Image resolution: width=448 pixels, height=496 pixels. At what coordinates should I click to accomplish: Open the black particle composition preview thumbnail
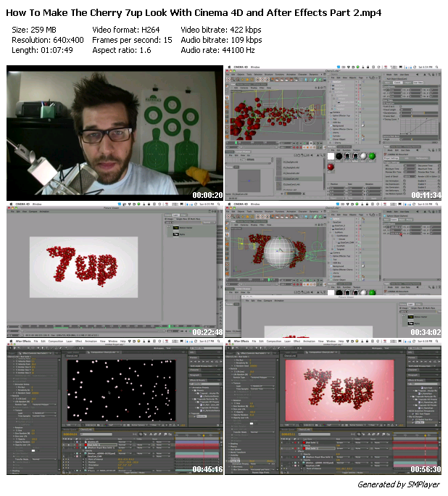tap(121, 390)
